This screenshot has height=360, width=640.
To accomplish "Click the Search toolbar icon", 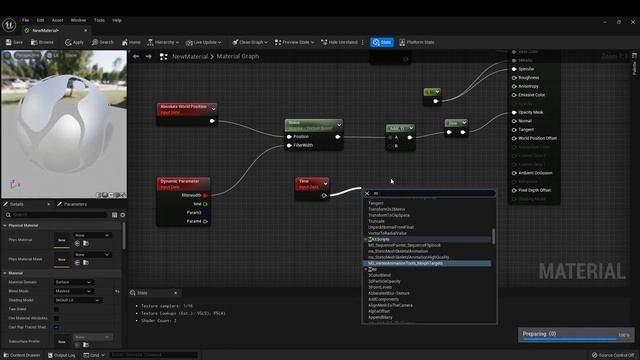I will (103, 42).
